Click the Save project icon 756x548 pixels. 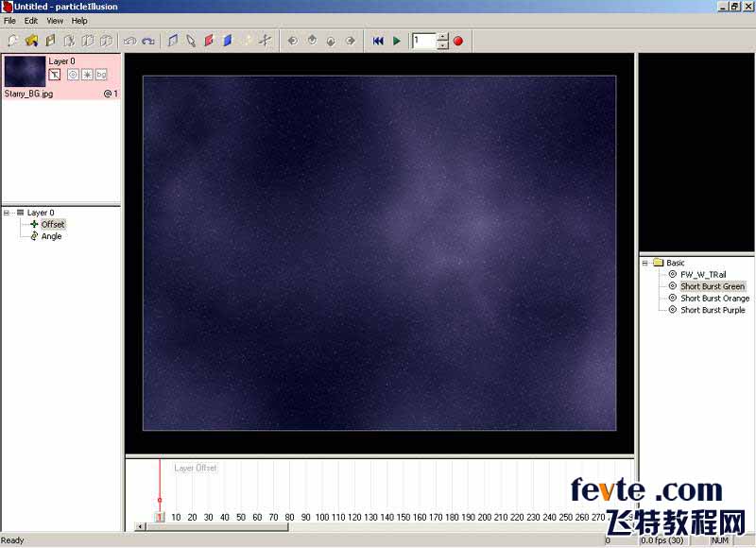(x=49, y=41)
